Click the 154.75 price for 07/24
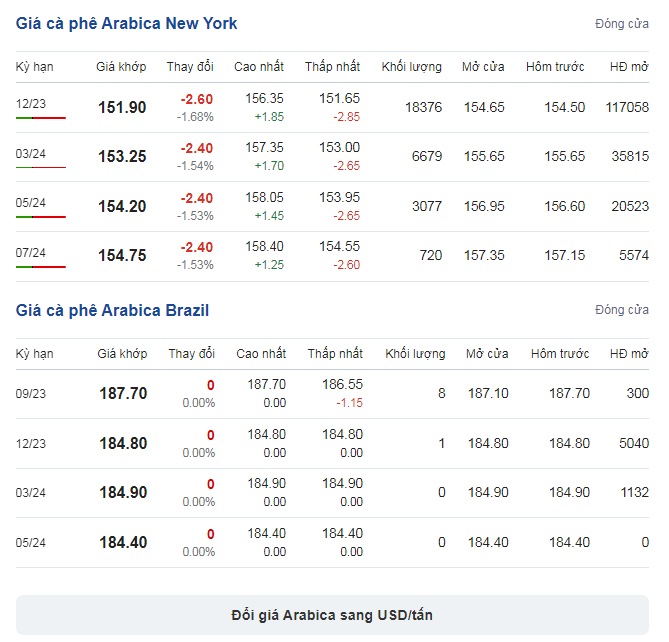The image size is (669, 642). point(122,255)
